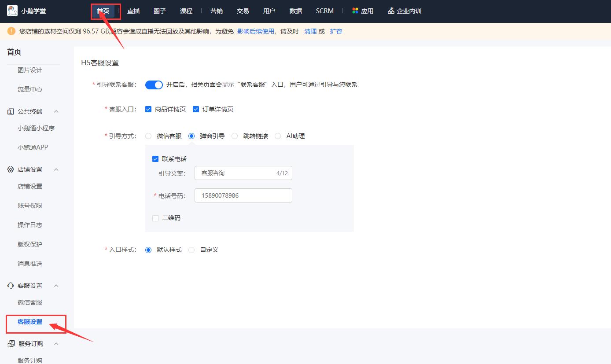Collapse the 店铺设置 sidebar section
This screenshot has width=611, height=364.
56,169
